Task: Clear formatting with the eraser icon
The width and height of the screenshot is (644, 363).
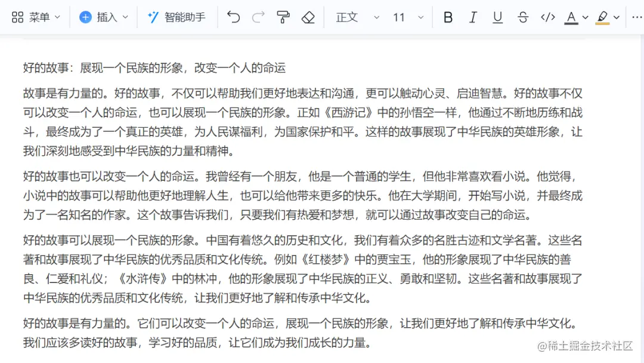Action: (x=308, y=17)
